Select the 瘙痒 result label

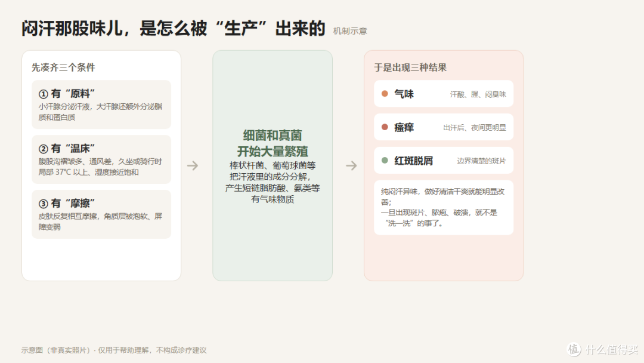click(x=404, y=127)
